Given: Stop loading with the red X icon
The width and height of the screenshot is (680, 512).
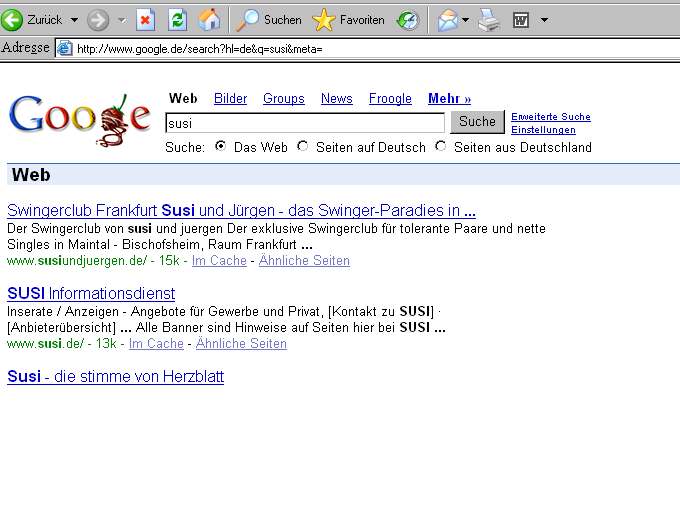Looking at the screenshot, I should (146, 19).
